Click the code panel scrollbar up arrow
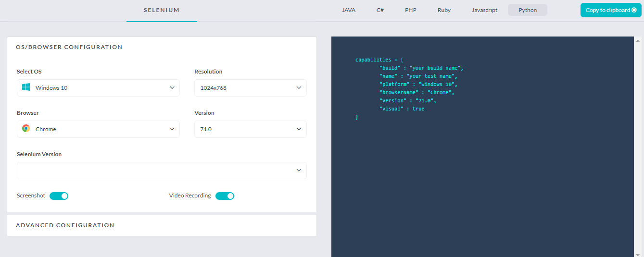644x257 pixels. click(638, 40)
